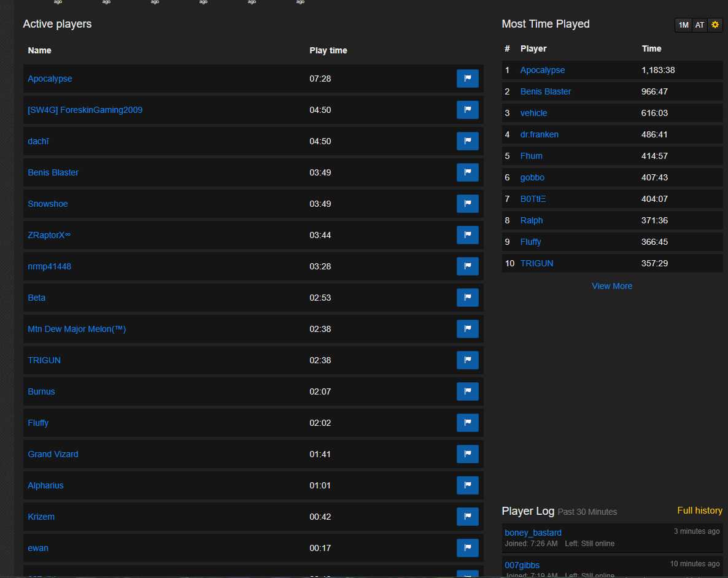Screen dimensions: 728x578
Task: Open dachī player profile
Action: pos(38,141)
